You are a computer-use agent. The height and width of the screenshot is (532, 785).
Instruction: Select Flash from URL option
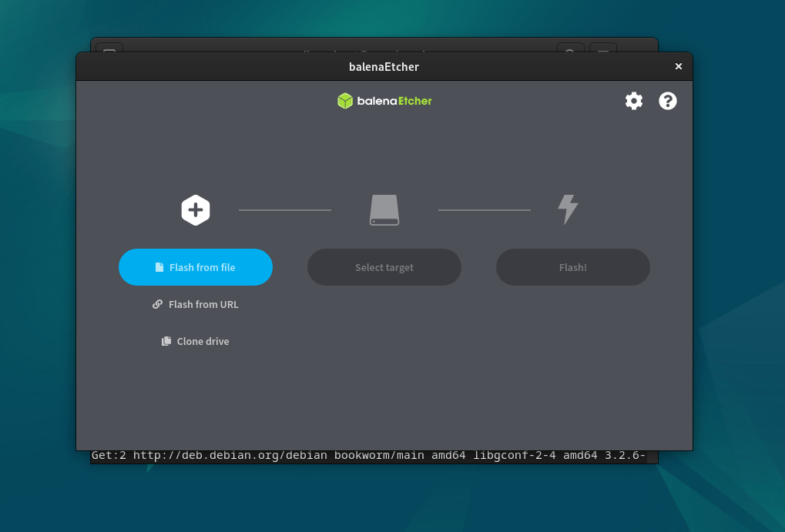(203, 304)
